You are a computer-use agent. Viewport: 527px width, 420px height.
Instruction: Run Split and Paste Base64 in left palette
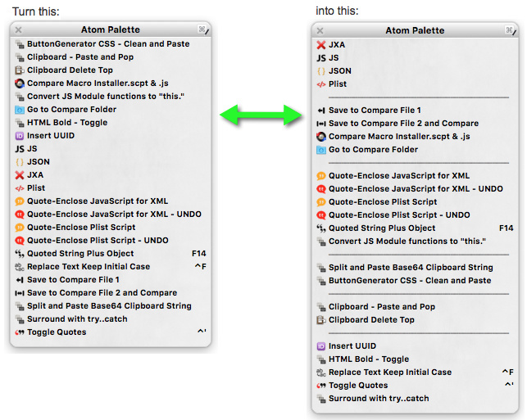[x=111, y=306]
